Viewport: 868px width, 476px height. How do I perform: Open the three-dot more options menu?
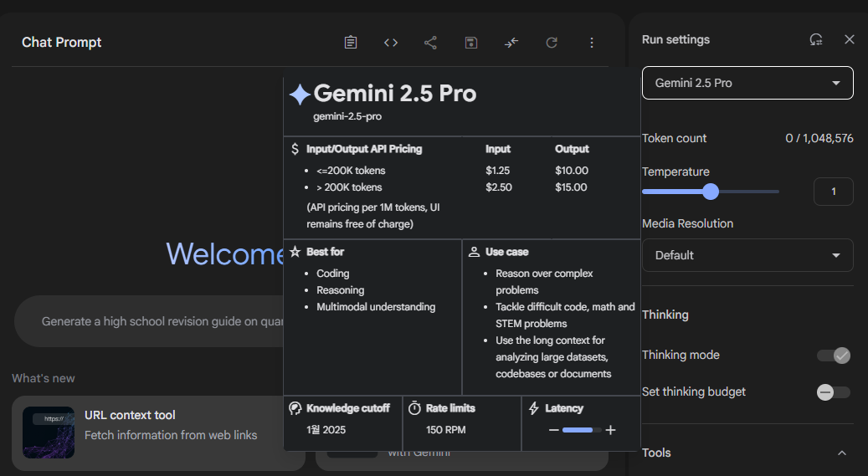click(592, 43)
